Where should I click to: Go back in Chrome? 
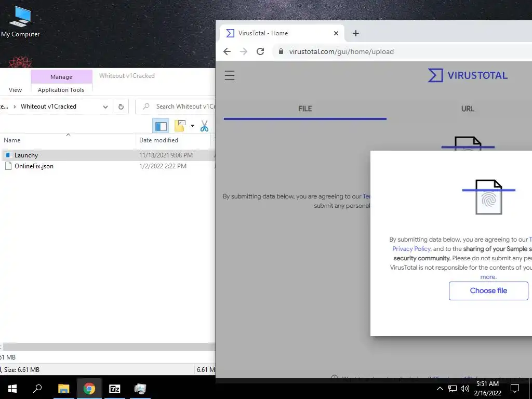coord(227,51)
